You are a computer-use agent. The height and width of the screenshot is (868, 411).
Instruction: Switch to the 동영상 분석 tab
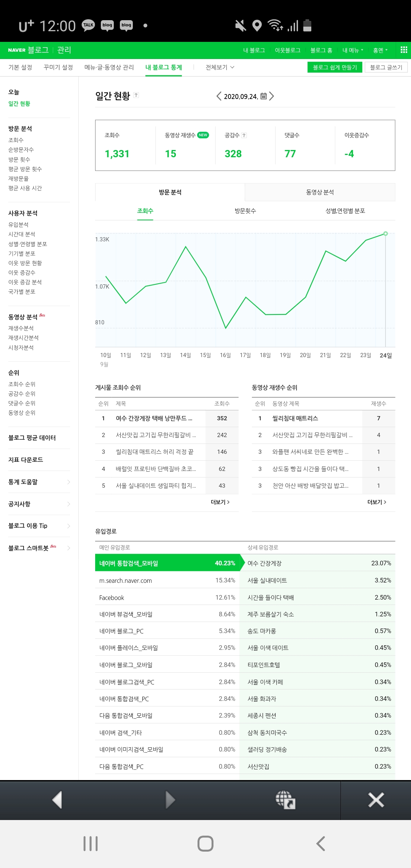[320, 192]
